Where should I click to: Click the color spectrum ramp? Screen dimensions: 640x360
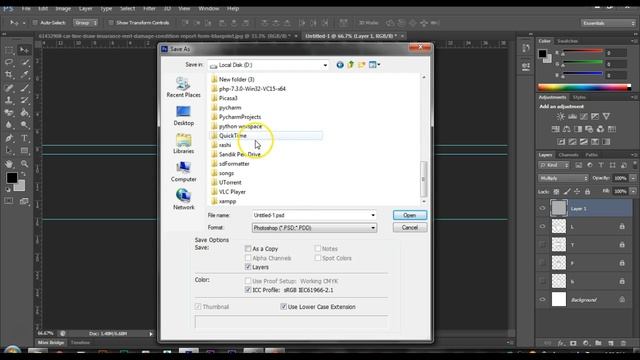coord(584,87)
